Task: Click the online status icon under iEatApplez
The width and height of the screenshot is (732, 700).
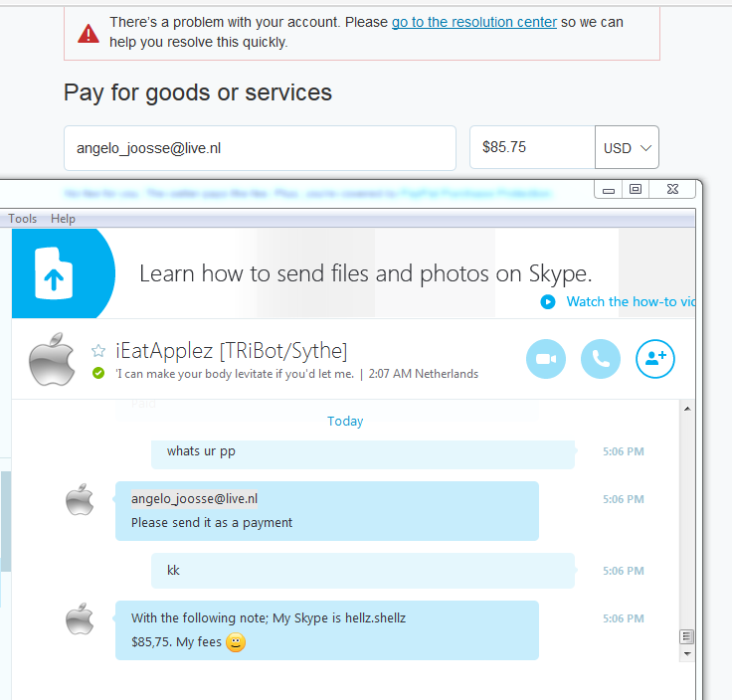Action: [x=98, y=373]
